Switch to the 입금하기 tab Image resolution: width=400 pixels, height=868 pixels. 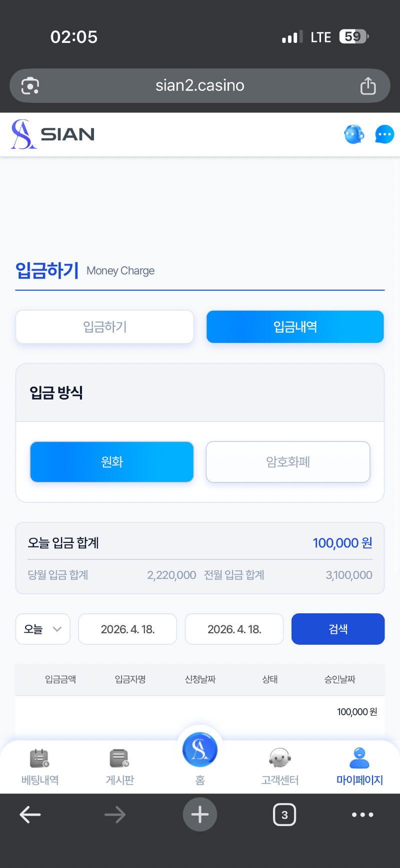click(x=105, y=327)
